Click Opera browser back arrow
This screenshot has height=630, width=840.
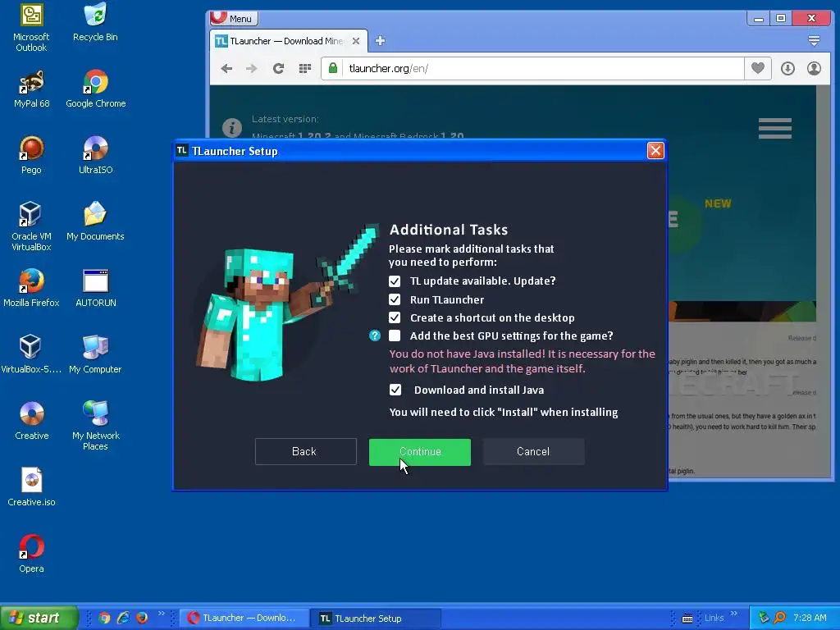(226, 69)
